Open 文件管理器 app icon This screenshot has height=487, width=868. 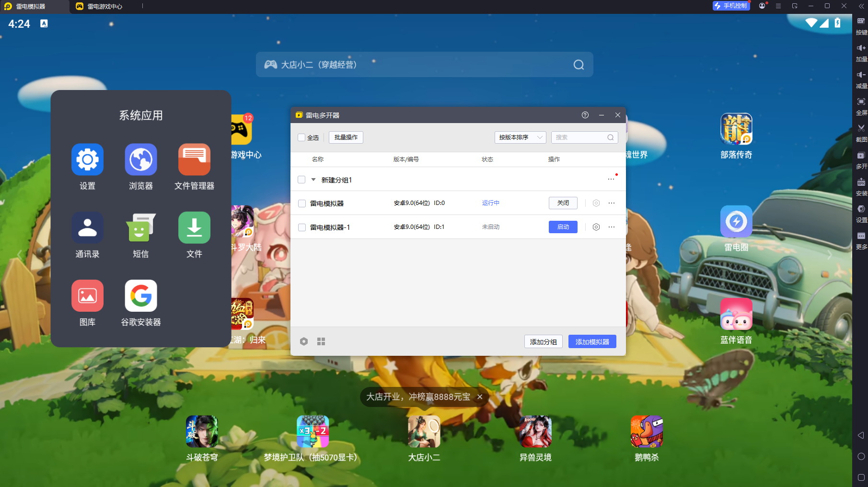click(194, 159)
